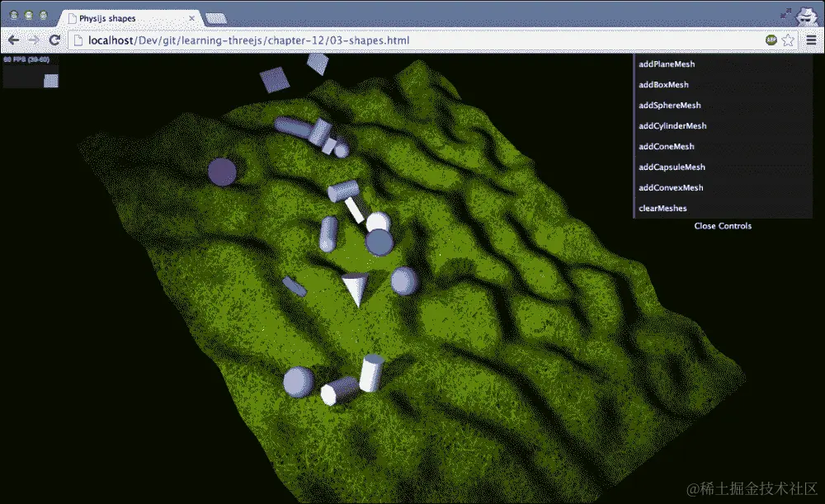Image resolution: width=825 pixels, height=504 pixels.
Task: Reload the page with the refresh icon
Action: click(54, 40)
